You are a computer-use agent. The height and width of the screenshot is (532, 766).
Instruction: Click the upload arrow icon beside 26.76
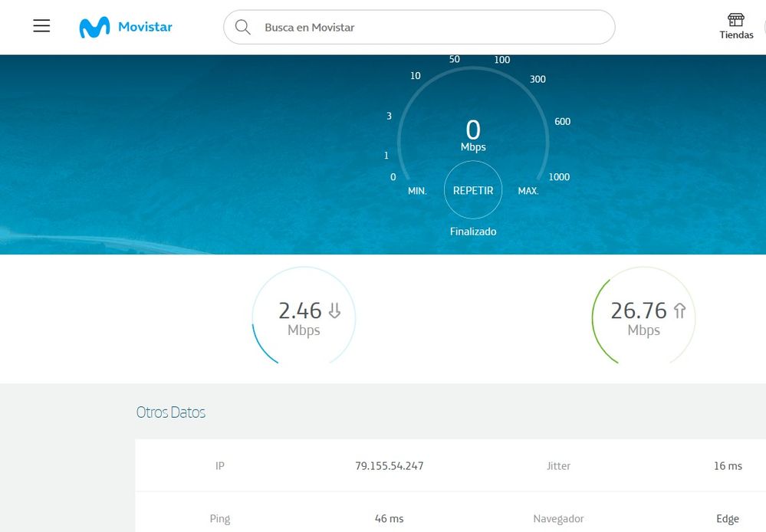(679, 310)
